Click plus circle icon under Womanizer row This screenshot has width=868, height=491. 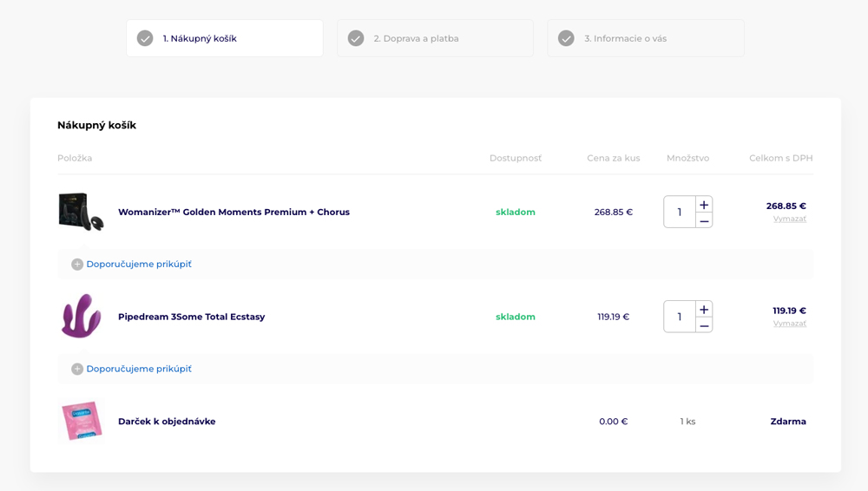(77, 264)
